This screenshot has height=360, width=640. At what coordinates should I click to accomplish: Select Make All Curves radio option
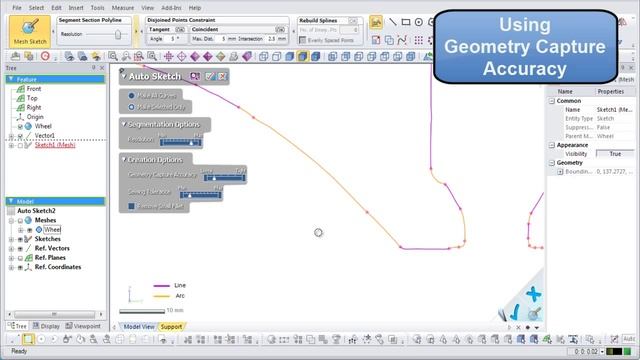pyautogui.click(x=131, y=96)
